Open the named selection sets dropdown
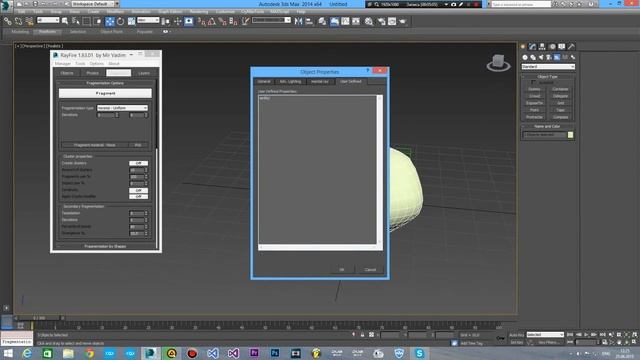 (271, 20)
